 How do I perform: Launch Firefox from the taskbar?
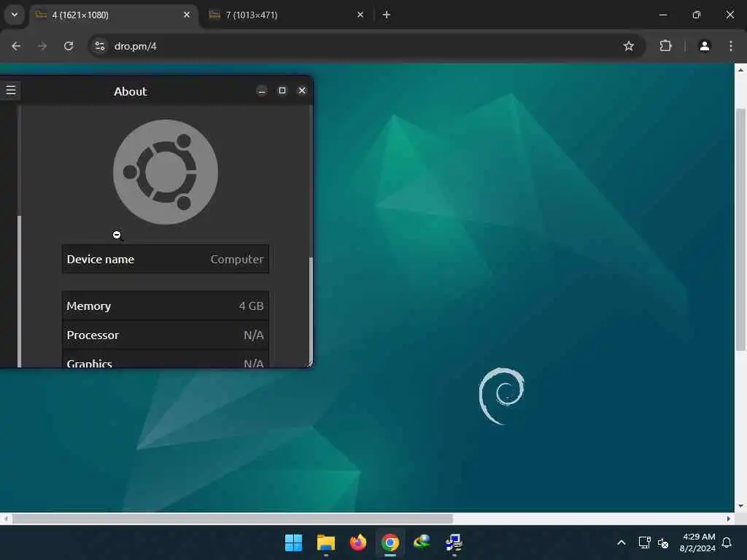pyautogui.click(x=357, y=542)
